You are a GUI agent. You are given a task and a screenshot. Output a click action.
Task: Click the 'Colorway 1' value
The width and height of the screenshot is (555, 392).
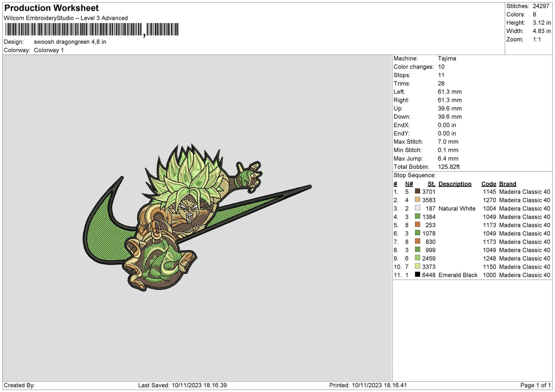[x=49, y=50]
